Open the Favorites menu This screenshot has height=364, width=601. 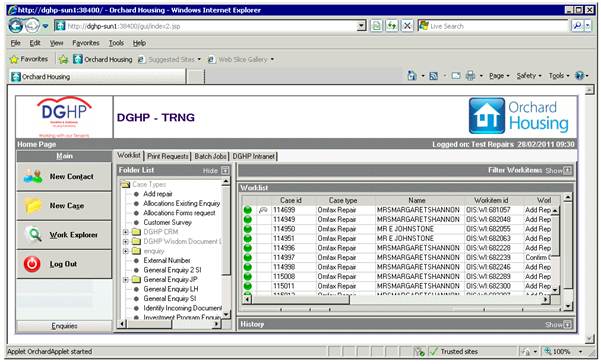tap(85, 43)
